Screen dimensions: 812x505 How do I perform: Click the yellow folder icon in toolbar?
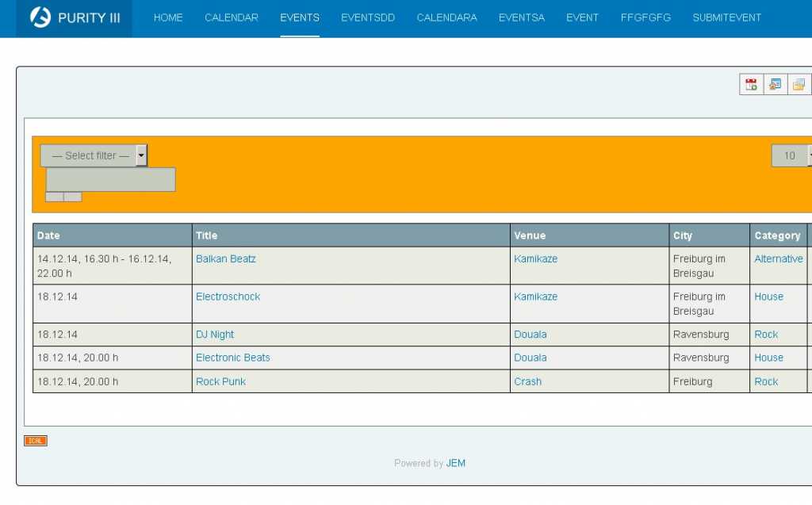point(799,84)
